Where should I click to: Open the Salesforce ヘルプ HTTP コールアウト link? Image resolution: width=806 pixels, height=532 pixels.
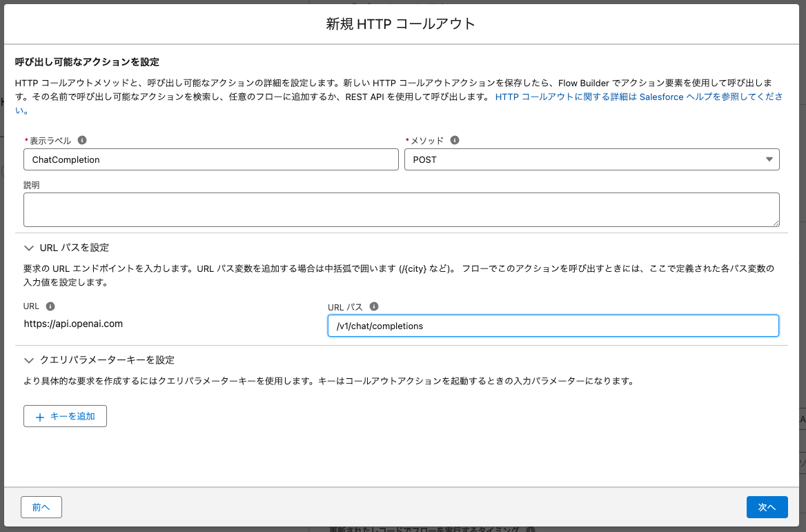tap(638, 97)
